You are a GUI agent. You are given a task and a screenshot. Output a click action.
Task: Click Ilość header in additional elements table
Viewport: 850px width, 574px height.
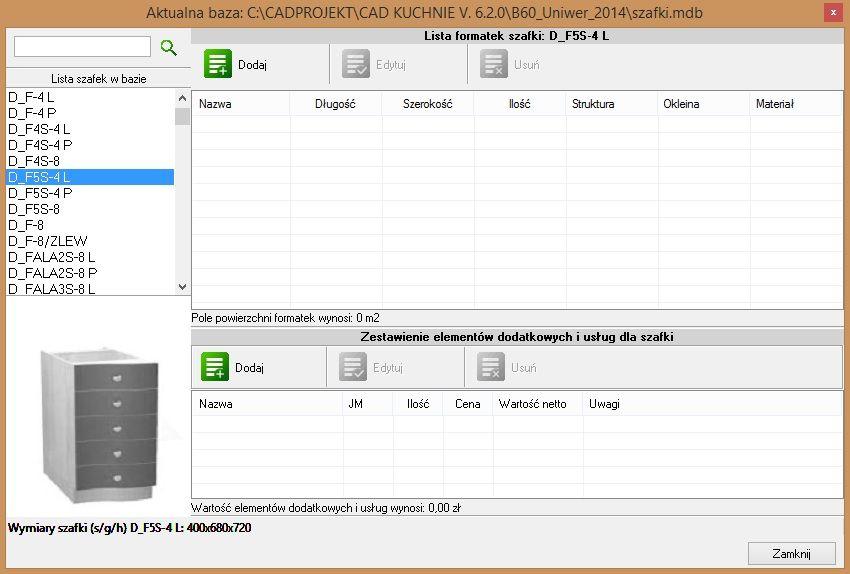pos(418,404)
